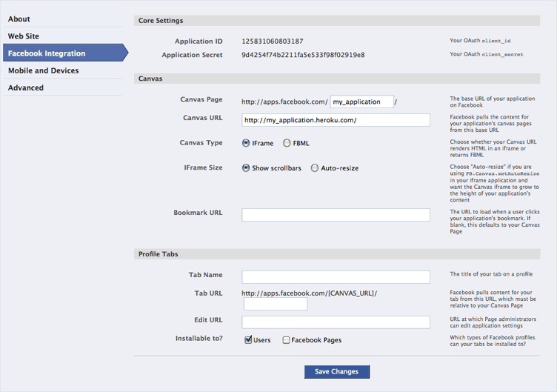Image resolution: width=557 pixels, height=392 pixels.
Task: Click the "Your OAuth client_id" hint
Action: 480,41
